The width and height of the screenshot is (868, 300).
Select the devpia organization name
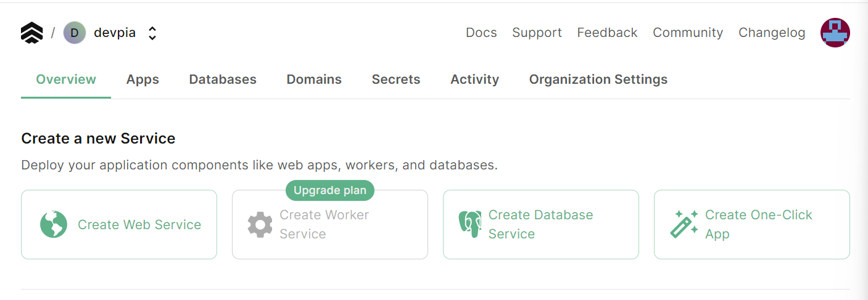pos(115,33)
